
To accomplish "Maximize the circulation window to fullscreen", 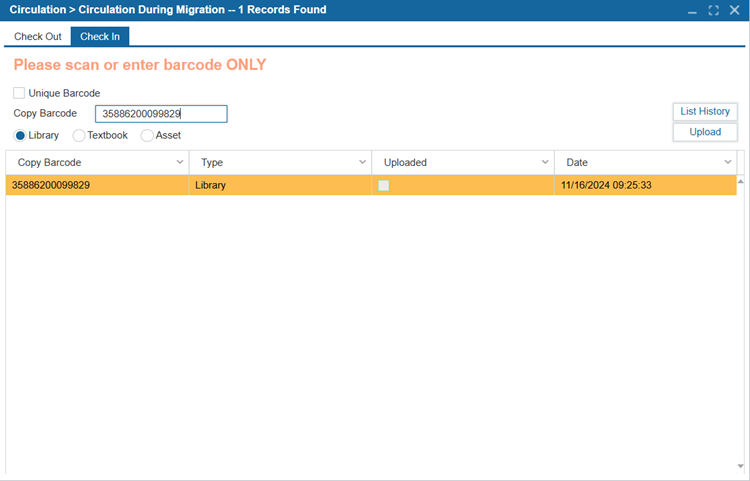I will [x=713, y=11].
